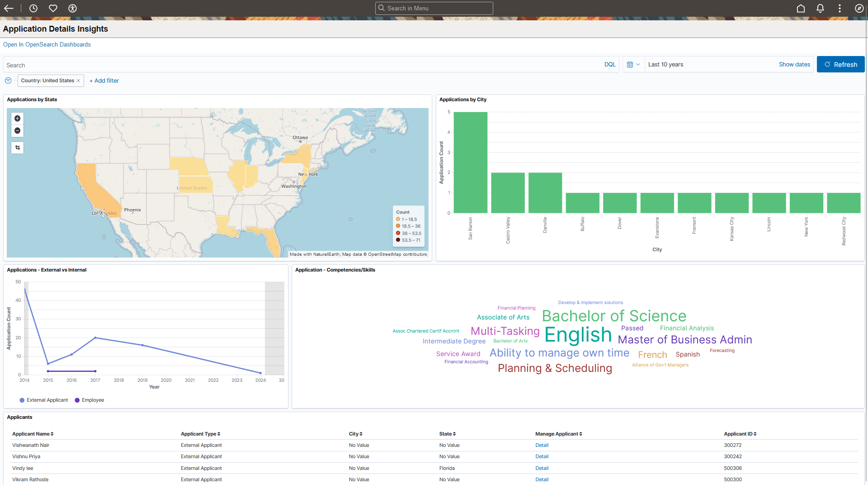Open the date picker calendar dropdown

(x=633, y=64)
